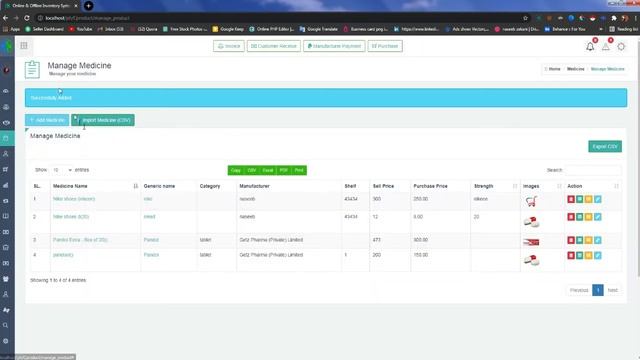Viewport: 640px width, 360px height.
Task: Click the warning triangle alert icon
Action: pos(606,47)
